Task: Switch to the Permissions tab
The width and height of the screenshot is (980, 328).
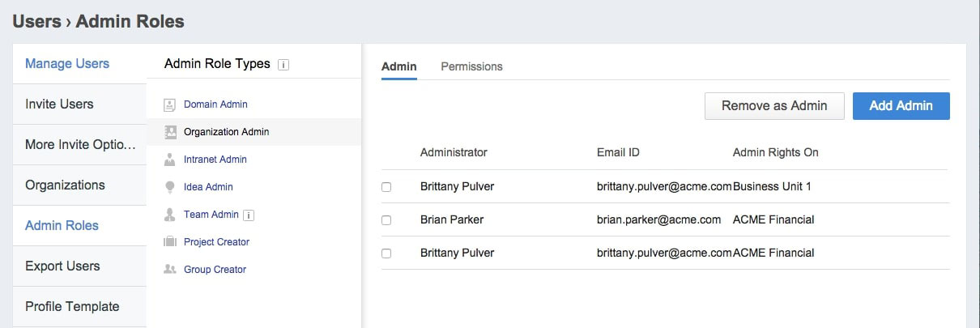Action: point(471,66)
